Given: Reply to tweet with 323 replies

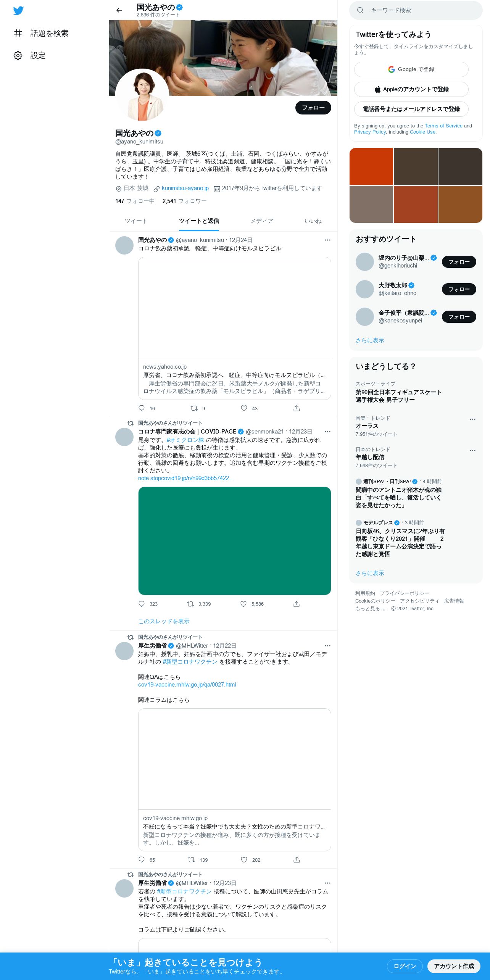Looking at the screenshot, I should (x=142, y=604).
